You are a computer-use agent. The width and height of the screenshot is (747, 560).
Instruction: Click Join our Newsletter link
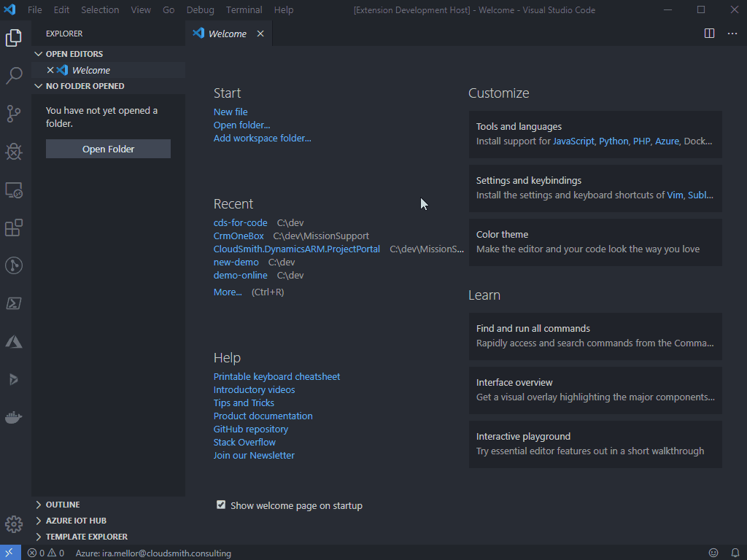pos(254,455)
